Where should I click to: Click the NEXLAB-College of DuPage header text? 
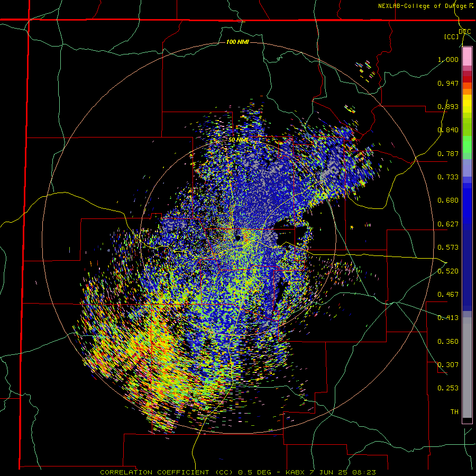pyautogui.click(x=426, y=6)
